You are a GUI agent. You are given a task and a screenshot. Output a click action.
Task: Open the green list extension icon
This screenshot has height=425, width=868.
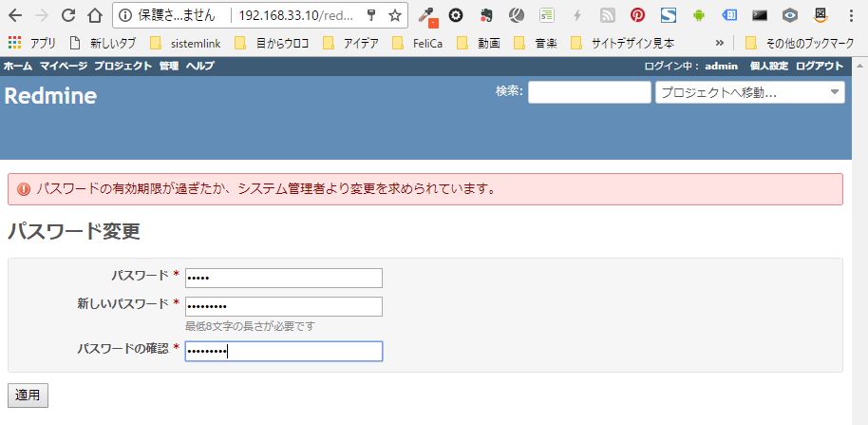coord(547,15)
